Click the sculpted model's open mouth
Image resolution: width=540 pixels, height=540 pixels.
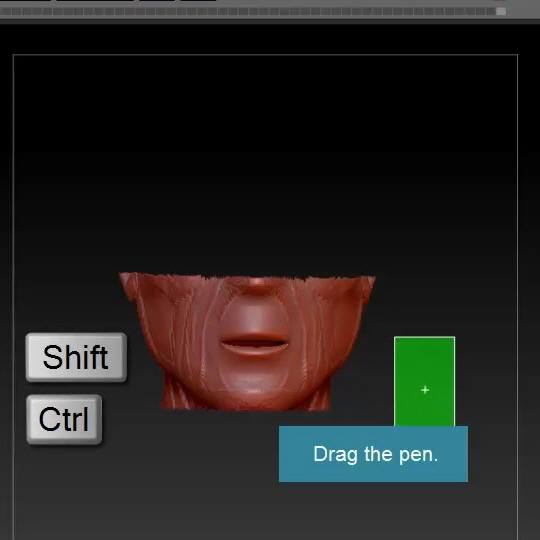(x=255, y=343)
